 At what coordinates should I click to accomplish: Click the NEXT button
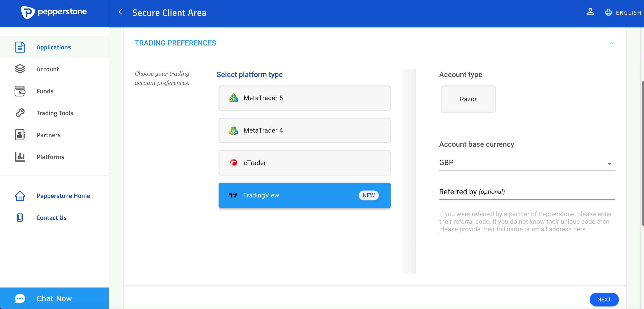click(604, 299)
